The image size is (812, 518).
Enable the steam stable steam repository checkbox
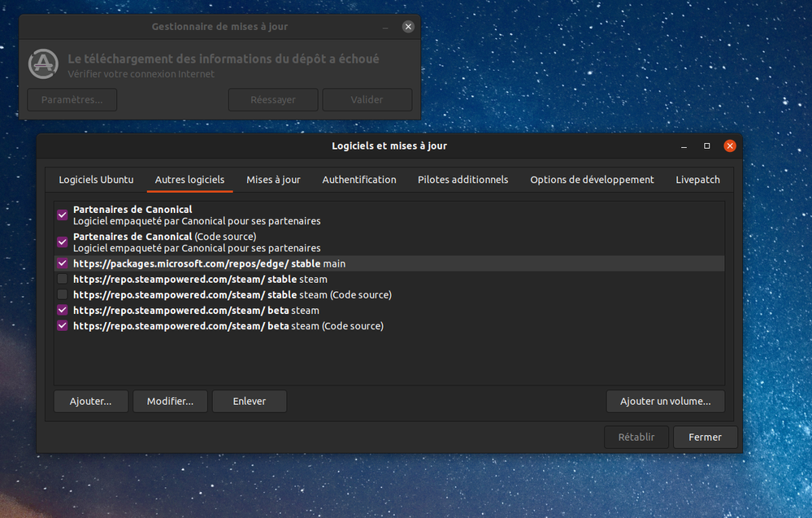(62, 279)
